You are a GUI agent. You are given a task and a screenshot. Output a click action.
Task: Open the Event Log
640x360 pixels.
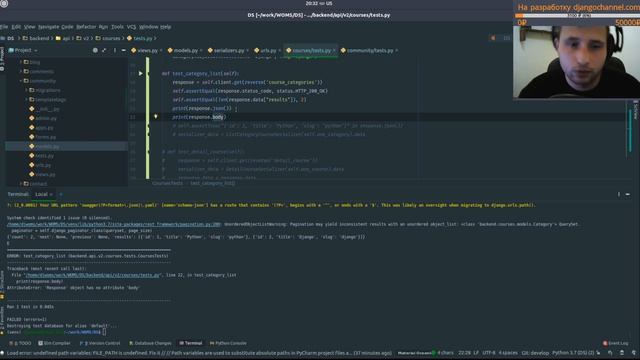pyautogui.click(x=616, y=344)
